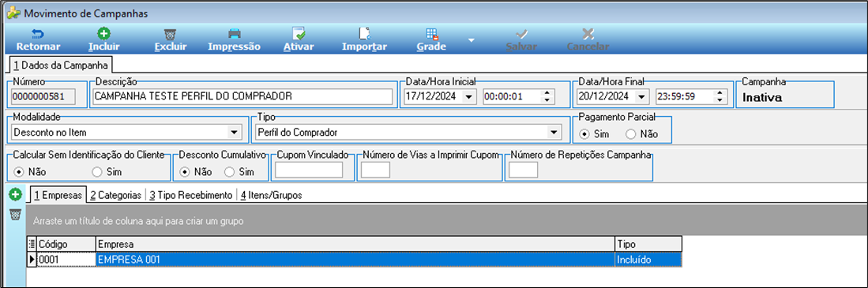Image resolution: width=868 pixels, height=288 pixels.
Task: Click the Excluir button label
Action: coord(170,47)
